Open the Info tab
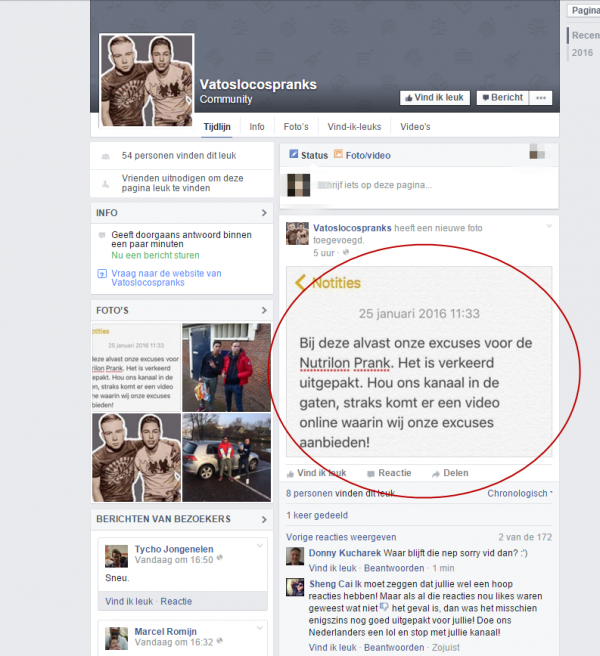This screenshot has height=656, width=600. 257,127
